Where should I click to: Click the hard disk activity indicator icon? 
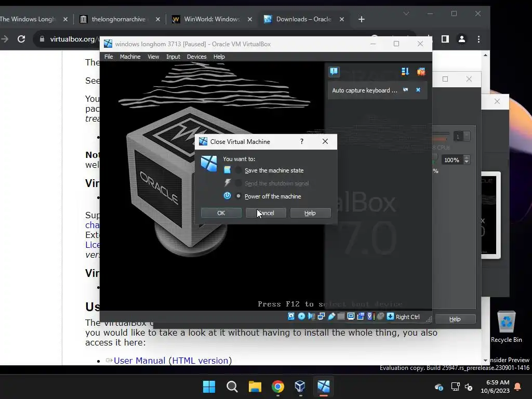[x=291, y=316]
